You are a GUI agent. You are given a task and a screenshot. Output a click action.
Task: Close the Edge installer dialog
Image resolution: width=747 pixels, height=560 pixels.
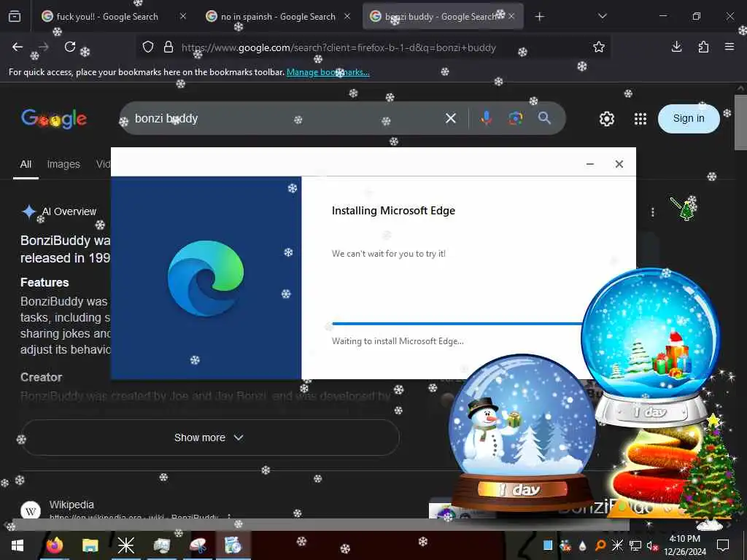click(x=619, y=164)
